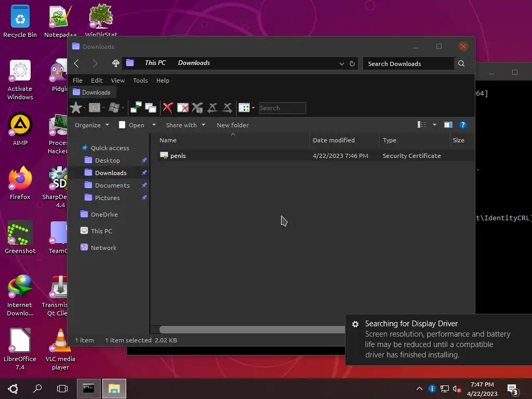Open Firefox from the desktop
Viewport: 532px width, 399px height.
tap(20, 183)
